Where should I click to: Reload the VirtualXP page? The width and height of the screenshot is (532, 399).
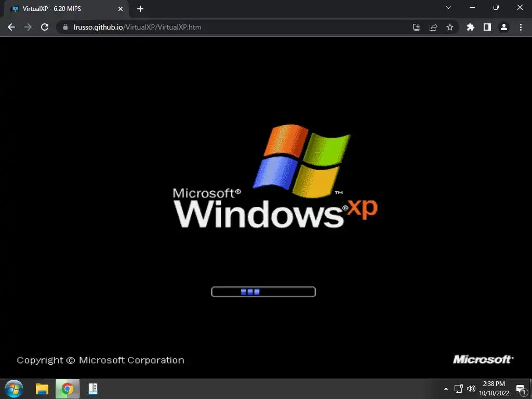pos(45,27)
